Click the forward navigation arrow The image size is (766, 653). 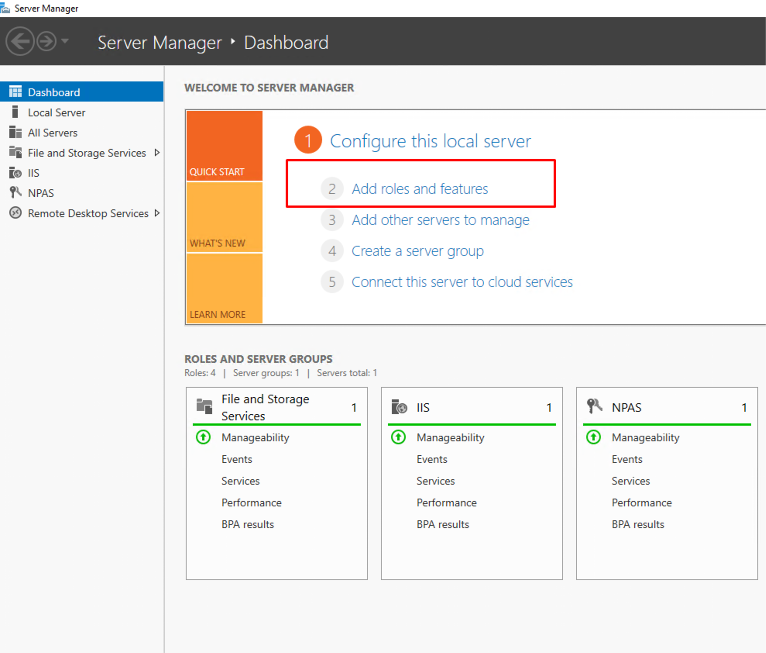click(x=47, y=42)
